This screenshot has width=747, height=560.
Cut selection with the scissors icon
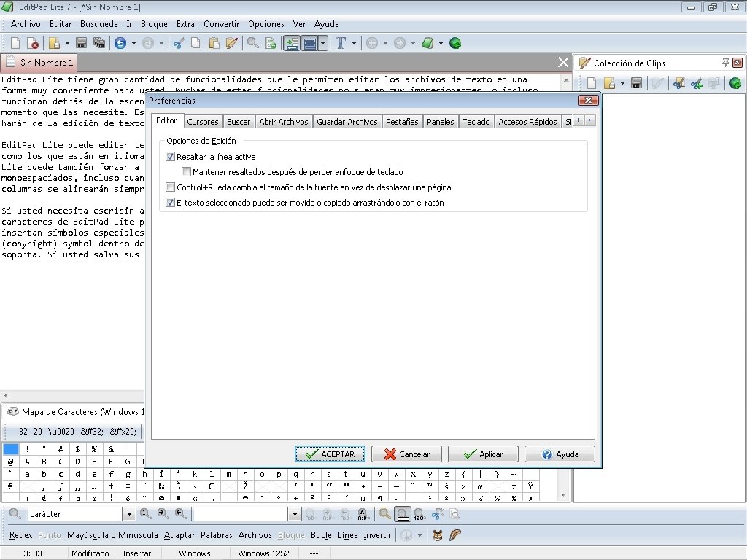[179, 43]
